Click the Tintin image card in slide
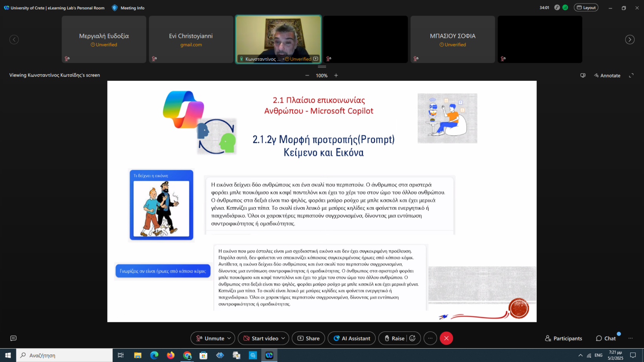This screenshot has width=644, height=362. [x=161, y=205]
